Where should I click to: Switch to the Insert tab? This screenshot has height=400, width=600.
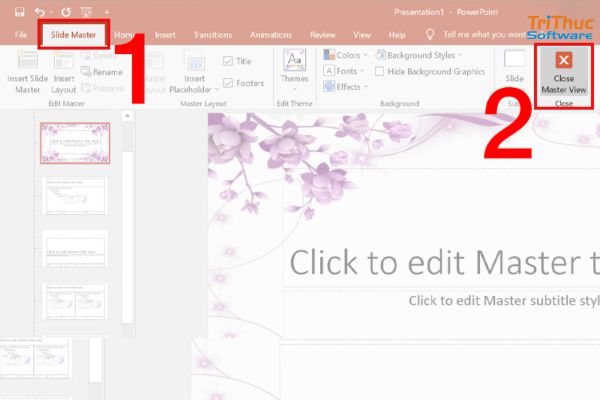pos(165,35)
